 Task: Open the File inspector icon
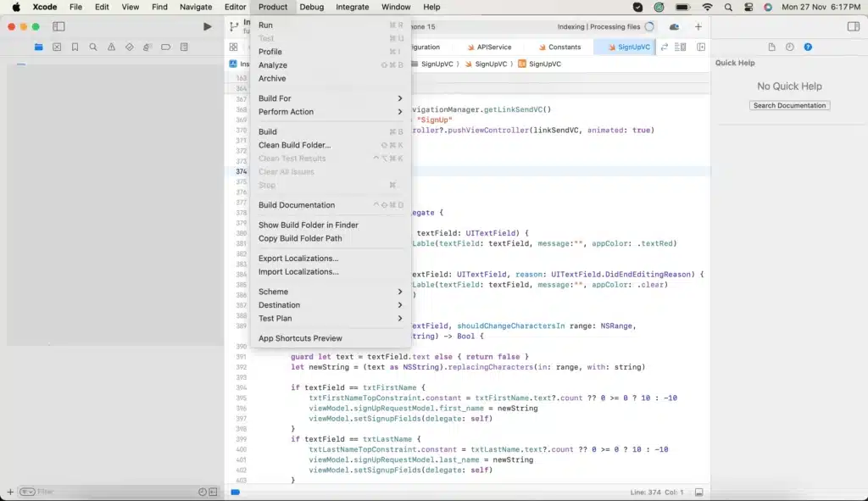771,47
